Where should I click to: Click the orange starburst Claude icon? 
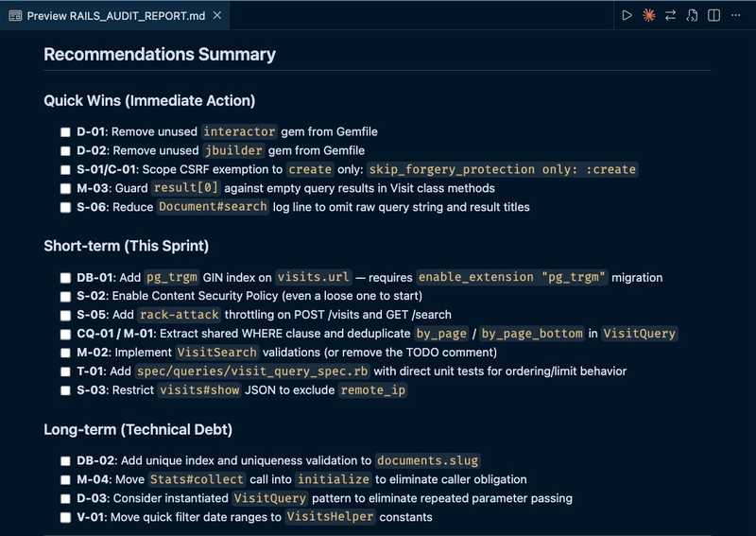(x=649, y=15)
